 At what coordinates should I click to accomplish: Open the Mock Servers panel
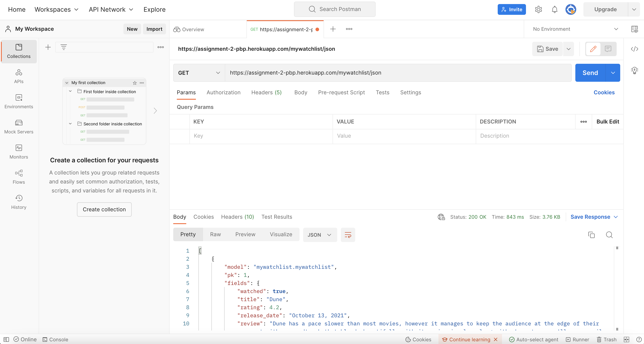click(19, 126)
